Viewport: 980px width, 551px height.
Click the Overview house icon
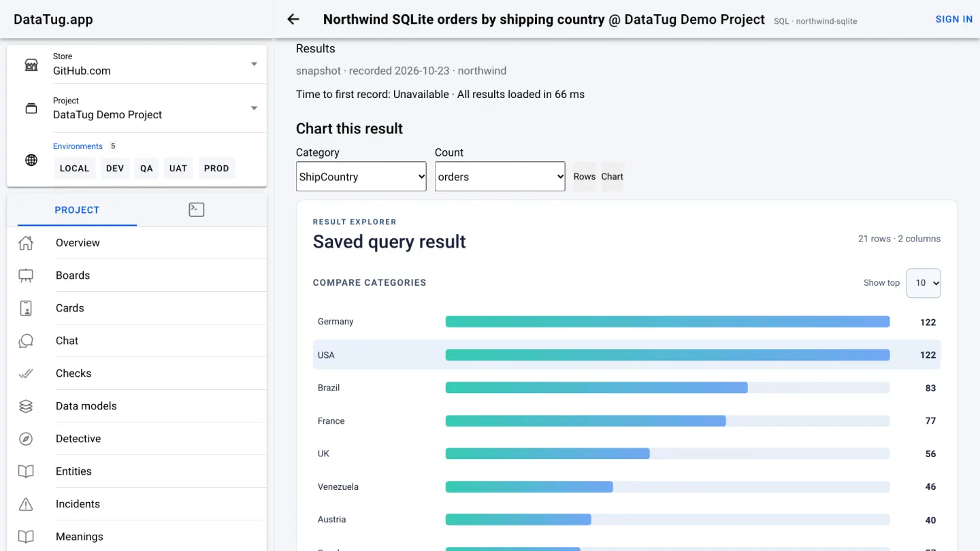[x=26, y=243]
